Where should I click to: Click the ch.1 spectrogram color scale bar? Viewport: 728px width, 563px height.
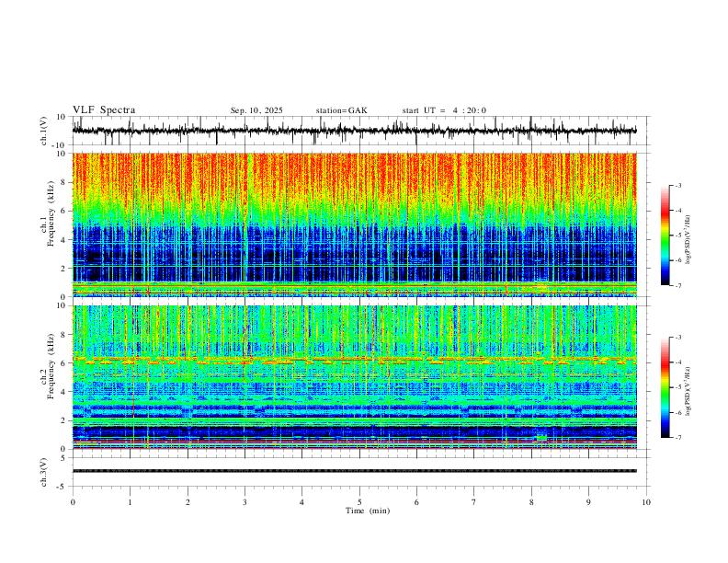pyautogui.click(x=665, y=236)
